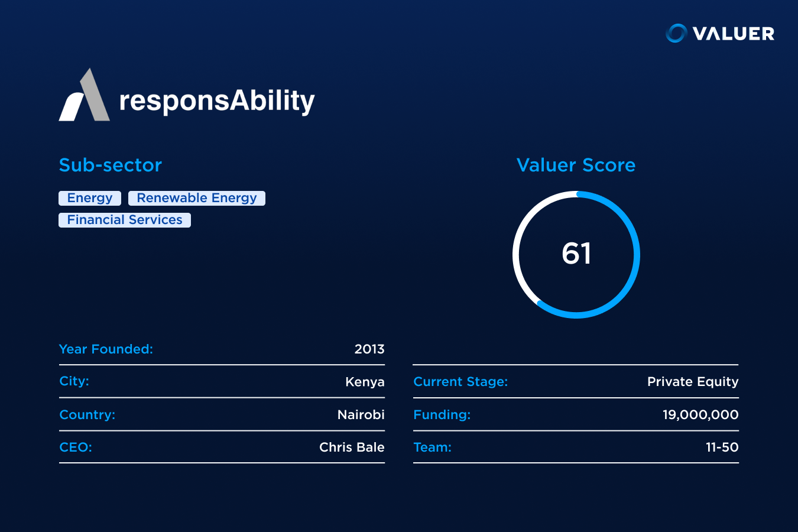Click the Current Stage label
The height and width of the screenshot is (532, 798).
pos(460,382)
